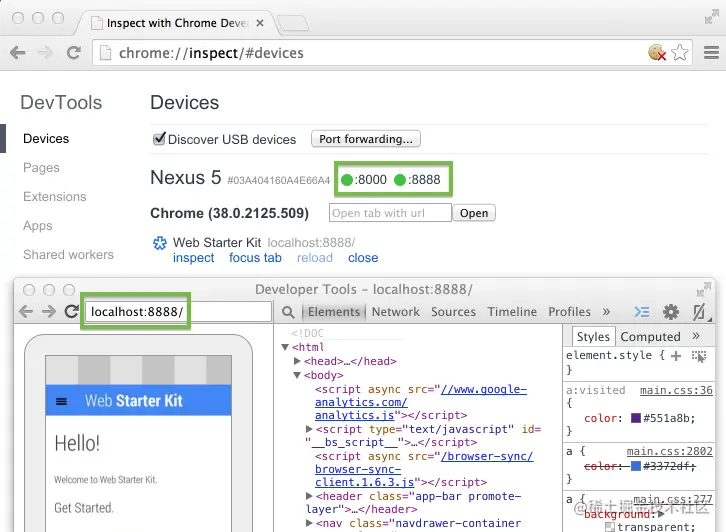Viewport: 726px width, 532px height.
Task: Click the blocked cookie icon in address bar
Action: click(657, 52)
